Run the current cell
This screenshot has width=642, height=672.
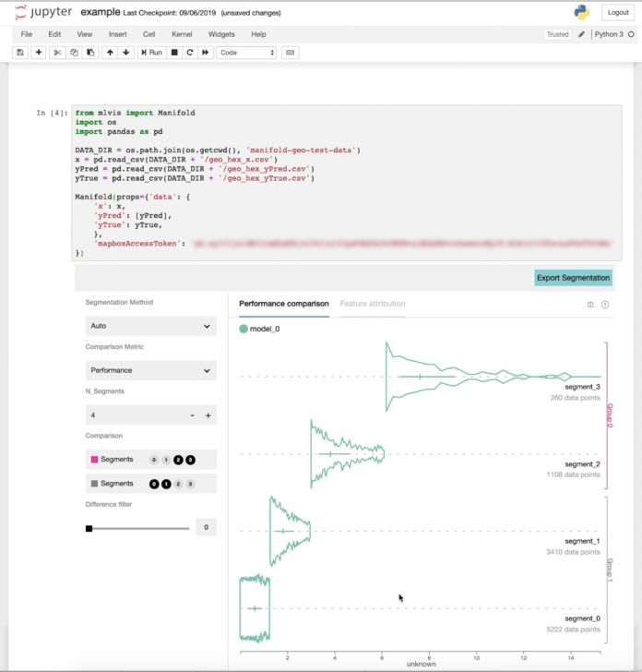[x=151, y=53]
